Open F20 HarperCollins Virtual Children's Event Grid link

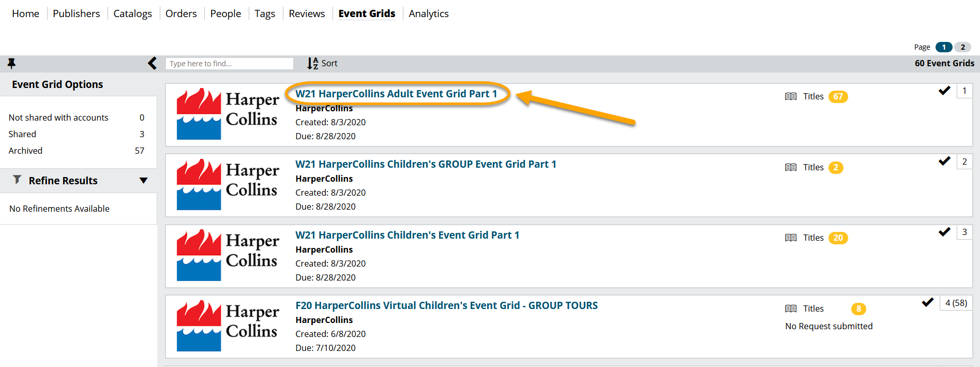(446, 305)
